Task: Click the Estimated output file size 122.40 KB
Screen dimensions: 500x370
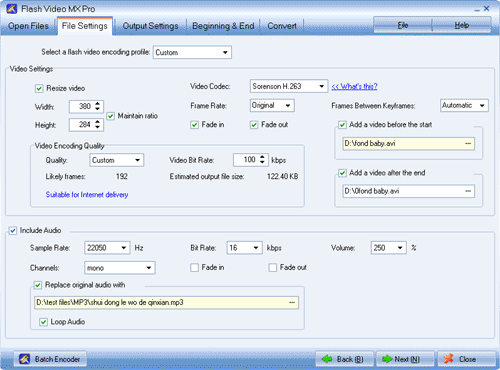Action: click(282, 177)
